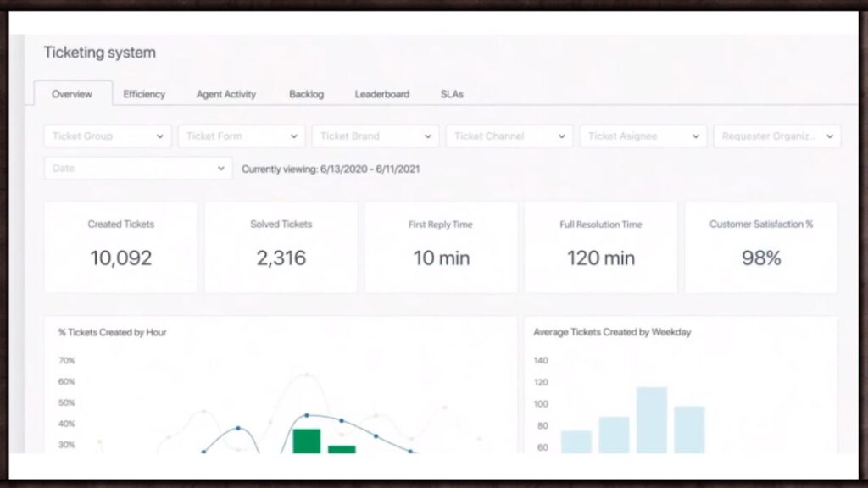Click the Solved Tickets label
868x488 pixels.
coord(281,224)
